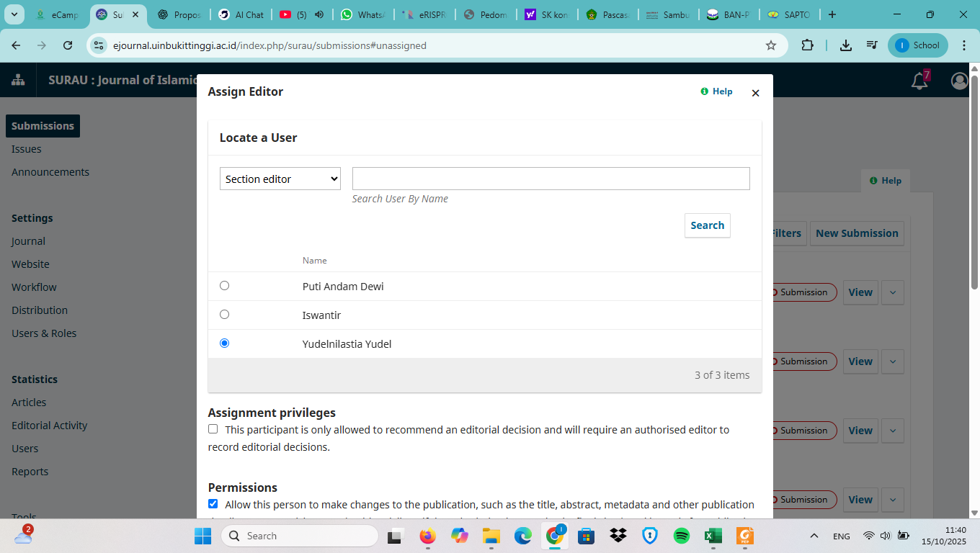Open the Chrome downloads icon
Viewport: 980px width, 553px height.
(846, 45)
